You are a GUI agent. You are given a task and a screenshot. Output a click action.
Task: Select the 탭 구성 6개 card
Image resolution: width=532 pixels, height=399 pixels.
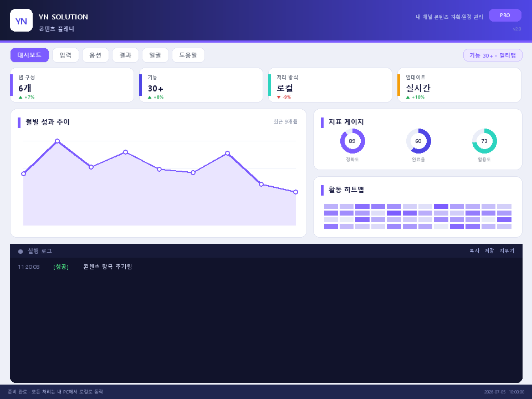click(x=72, y=85)
